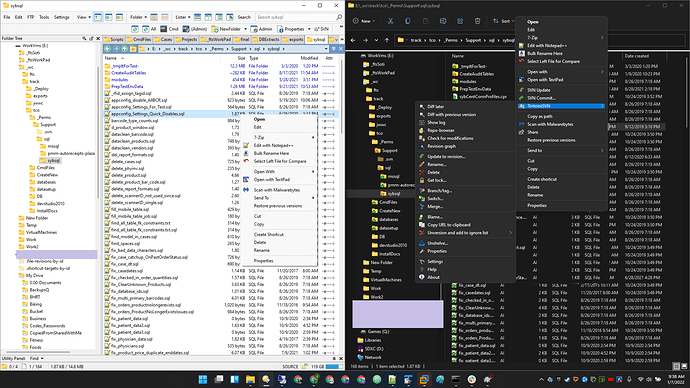Screen dimensions: 690x388
Task: Click Name column header in left file list
Action: tap(110, 58)
